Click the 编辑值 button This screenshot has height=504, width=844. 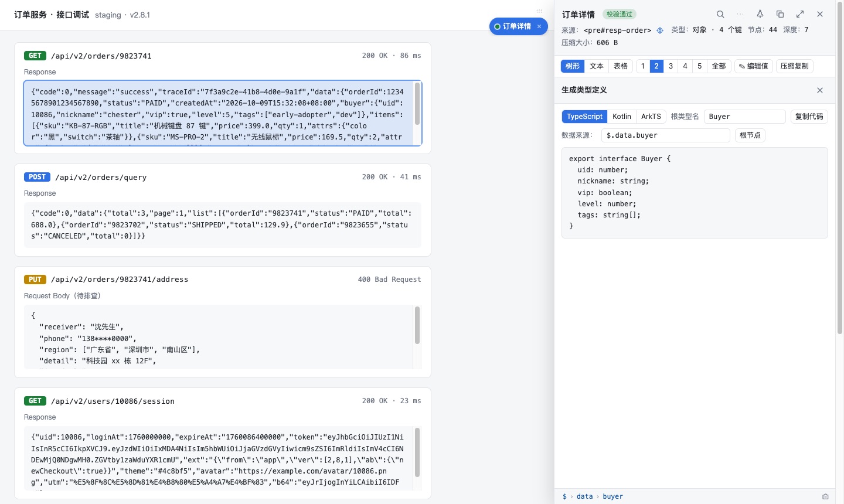tap(754, 66)
